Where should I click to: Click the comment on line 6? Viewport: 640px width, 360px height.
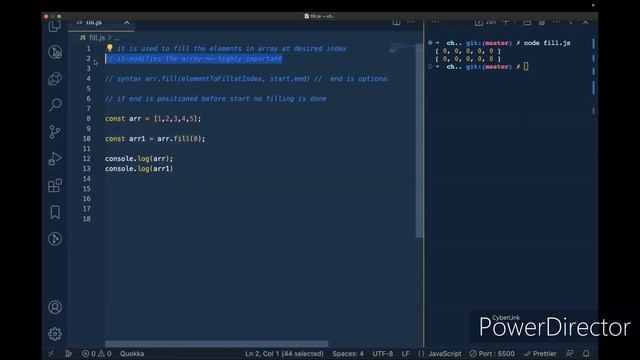(x=216, y=99)
